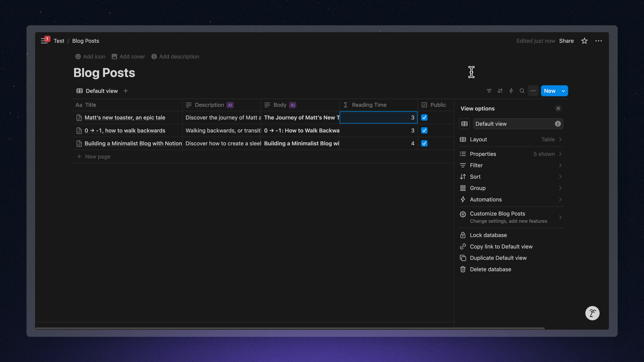Favorite the page with star icon
644x362 pixels.
pos(584,41)
